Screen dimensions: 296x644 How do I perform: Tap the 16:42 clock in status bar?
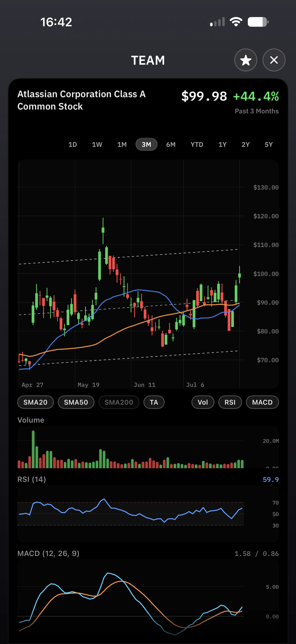coord(56,22)
